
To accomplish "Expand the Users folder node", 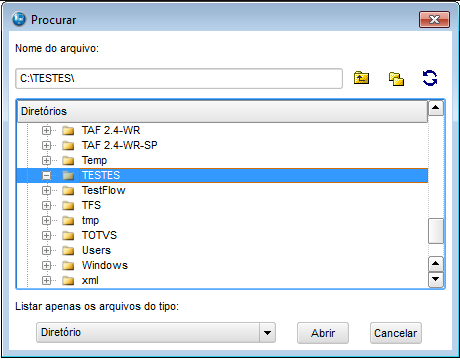I will [x=46, y=250].
